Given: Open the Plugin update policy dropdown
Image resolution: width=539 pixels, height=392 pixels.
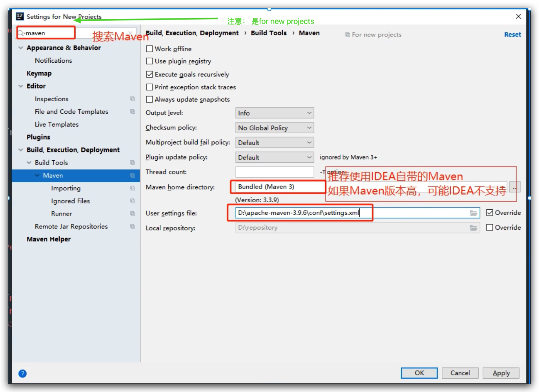Looking at the screenshot, I should pyautogui.click(x=275, y=158).
